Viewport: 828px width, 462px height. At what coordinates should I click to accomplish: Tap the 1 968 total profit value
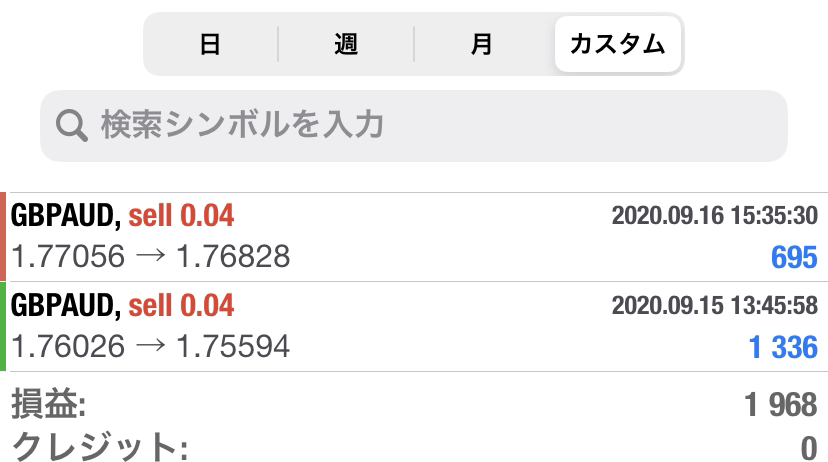coord(781,405)
